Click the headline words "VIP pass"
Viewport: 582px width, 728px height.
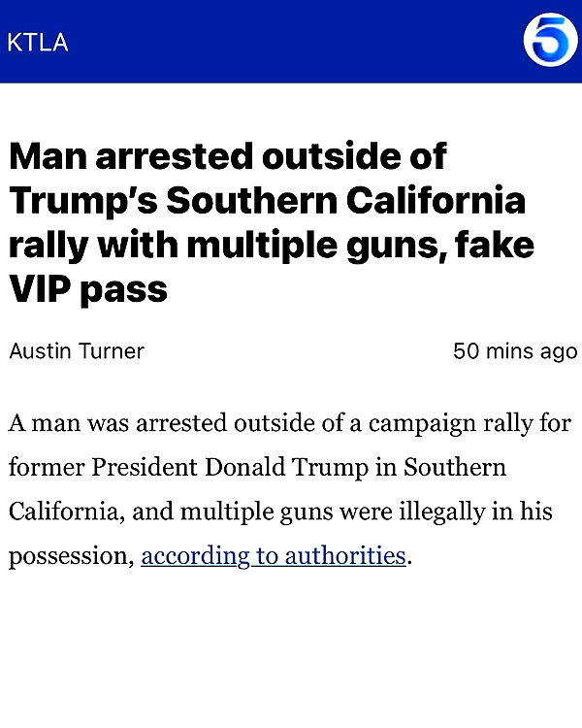(88, 289)
